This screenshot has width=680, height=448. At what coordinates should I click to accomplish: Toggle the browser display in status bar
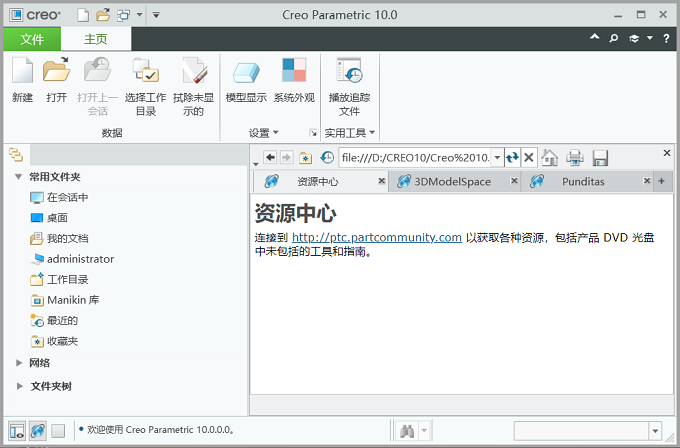click(x=37, y=431)
